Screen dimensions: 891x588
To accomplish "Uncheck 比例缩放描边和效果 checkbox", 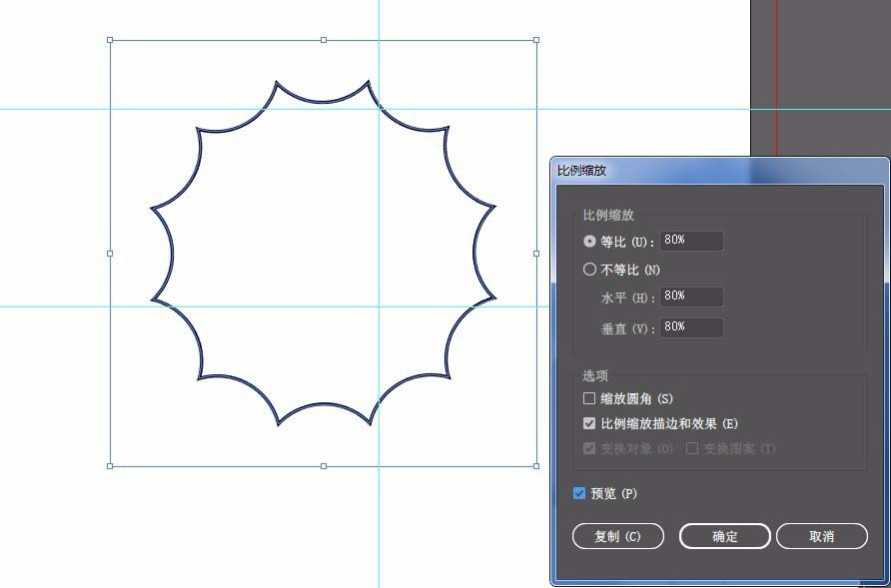I will (589, 423).
